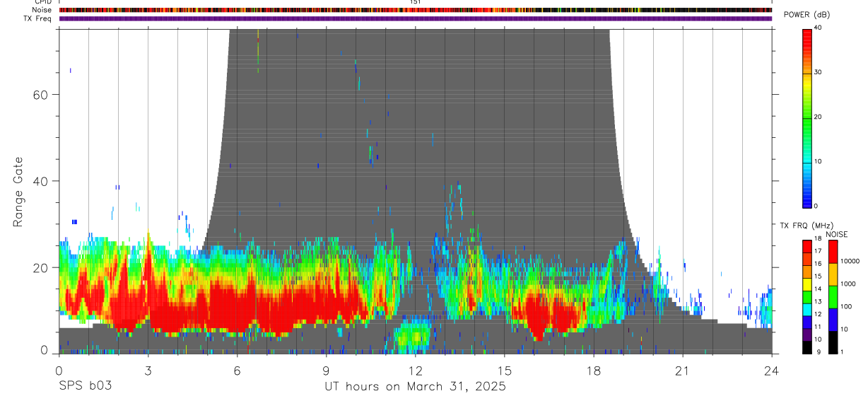Pick the red top segment of TX FRQ legend
Screen dimensions: 868x401
tap(807, 247)
